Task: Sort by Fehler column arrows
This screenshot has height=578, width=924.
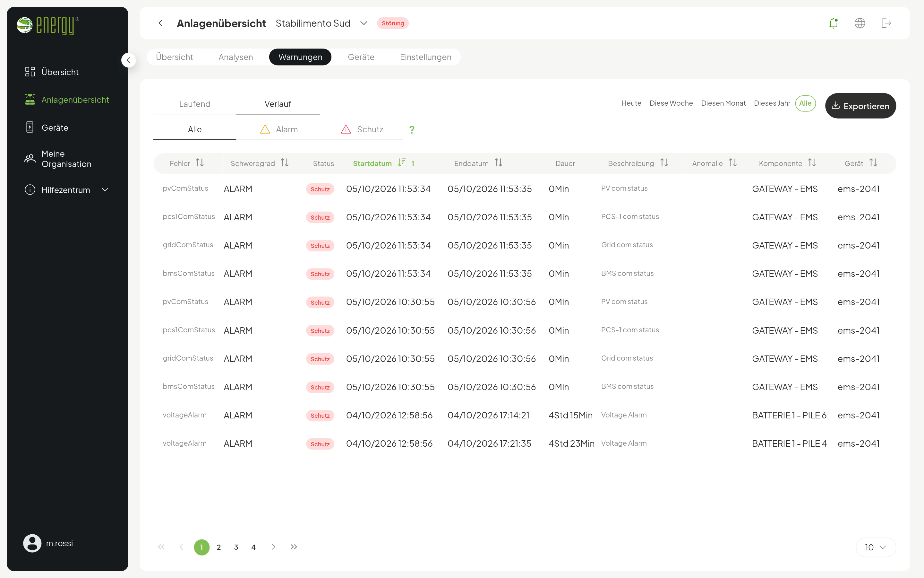Action: [200, 163]
